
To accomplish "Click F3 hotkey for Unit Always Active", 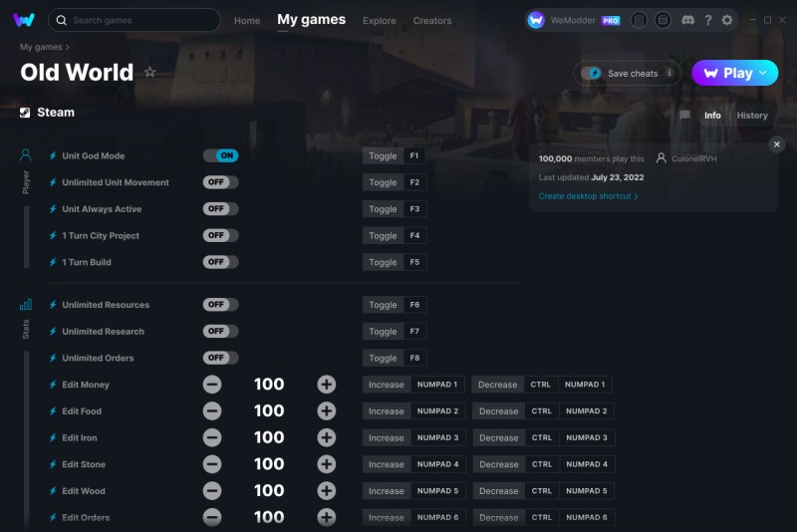I will [414, 209].
